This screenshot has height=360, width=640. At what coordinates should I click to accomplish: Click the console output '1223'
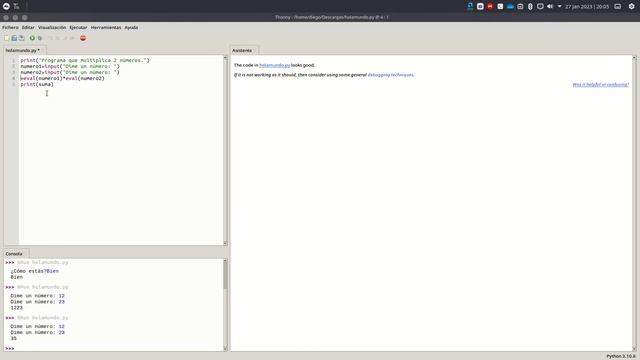17,308
